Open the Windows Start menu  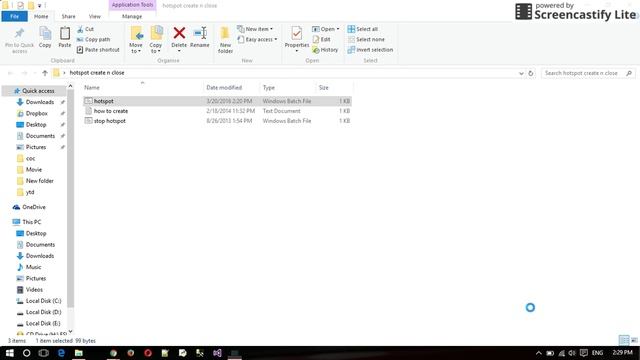pyautogui.click(x=10, y=353)
